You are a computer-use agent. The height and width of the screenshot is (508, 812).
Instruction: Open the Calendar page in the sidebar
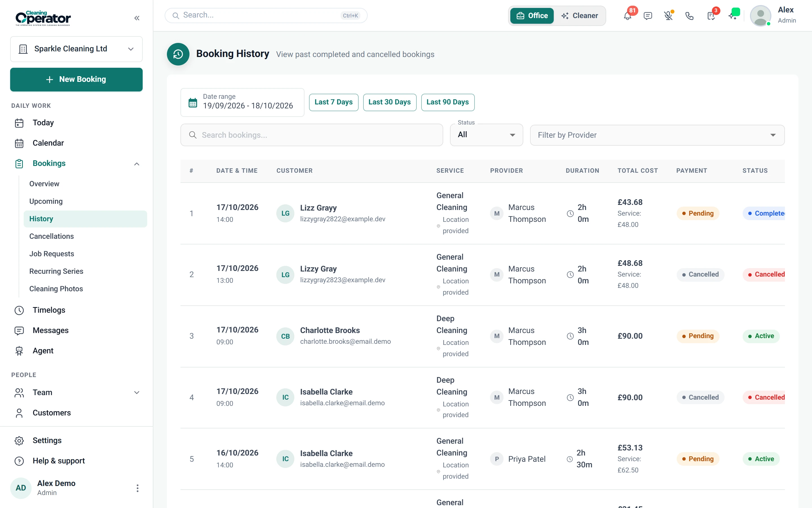tap(76, 143)
